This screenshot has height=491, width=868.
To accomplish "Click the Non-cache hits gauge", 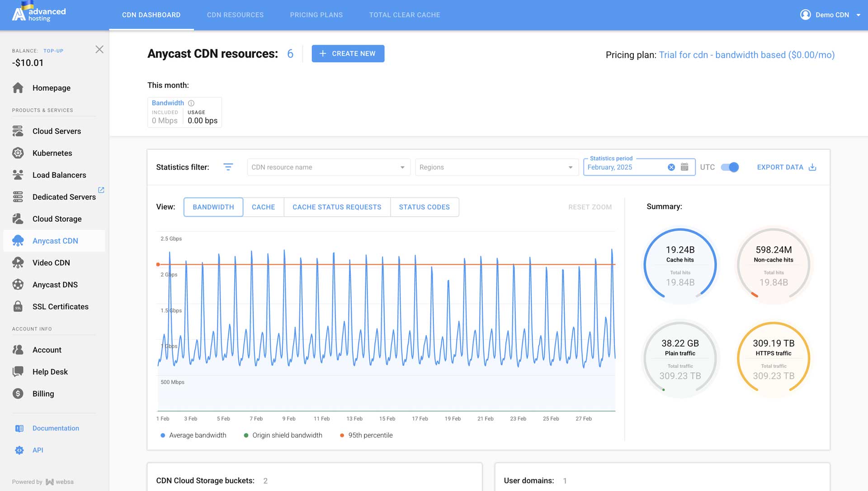I will [x=774, y=265].
